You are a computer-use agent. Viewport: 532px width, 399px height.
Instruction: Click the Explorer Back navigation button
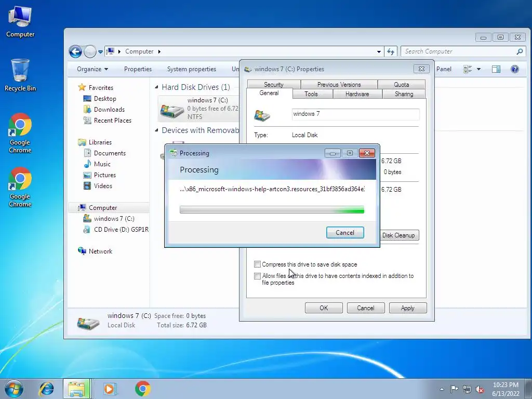75,51
